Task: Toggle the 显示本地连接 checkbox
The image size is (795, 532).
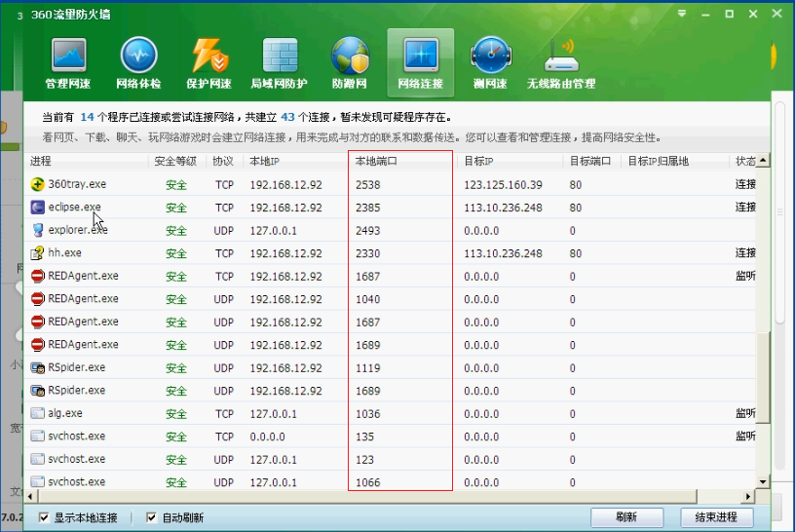Action: [x=45, y=517]
